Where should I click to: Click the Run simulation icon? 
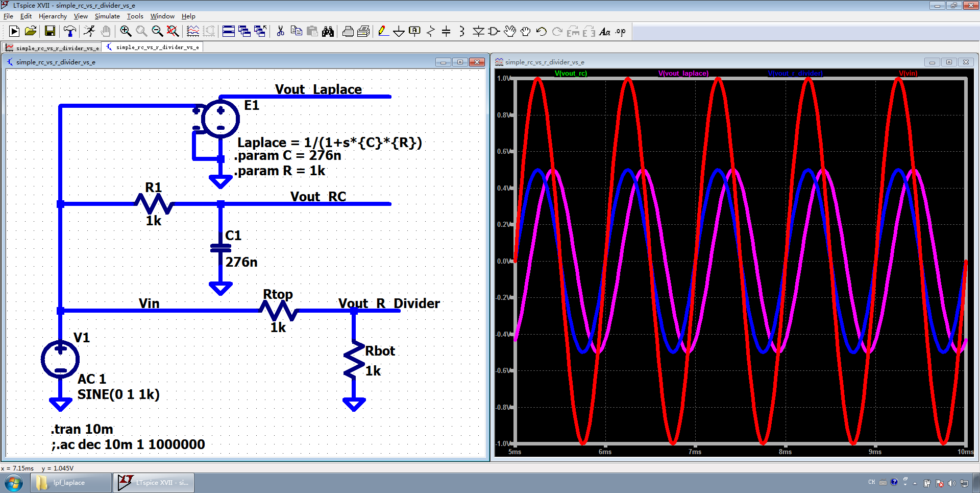click(89, 32)
